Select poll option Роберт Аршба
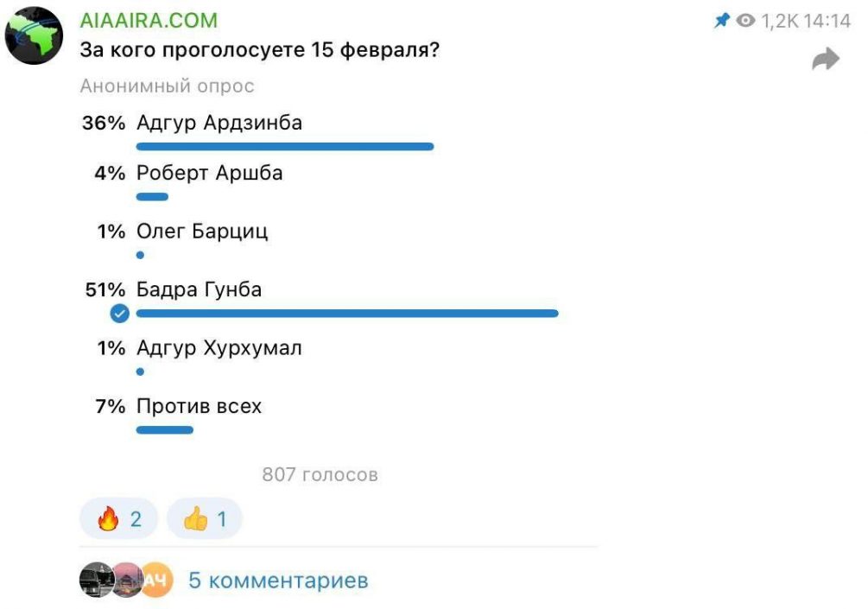The height and width of the screenshot is (609, 868). coord(210,173)
